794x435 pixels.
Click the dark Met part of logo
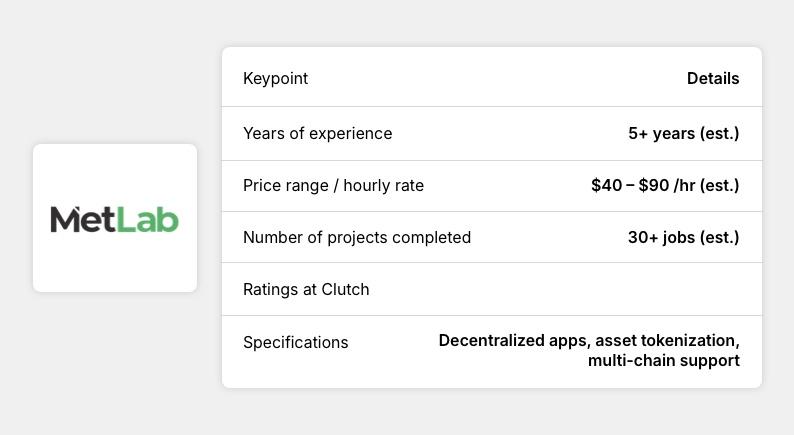[x=83, y=219]
